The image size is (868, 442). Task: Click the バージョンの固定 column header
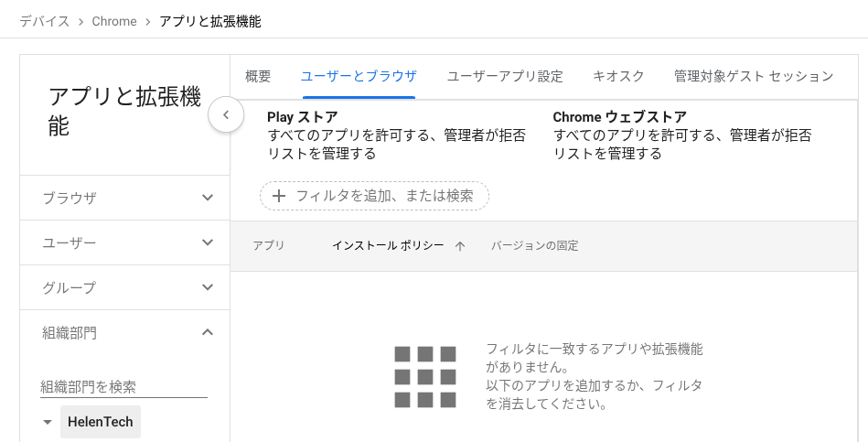(x=534, y=246)
